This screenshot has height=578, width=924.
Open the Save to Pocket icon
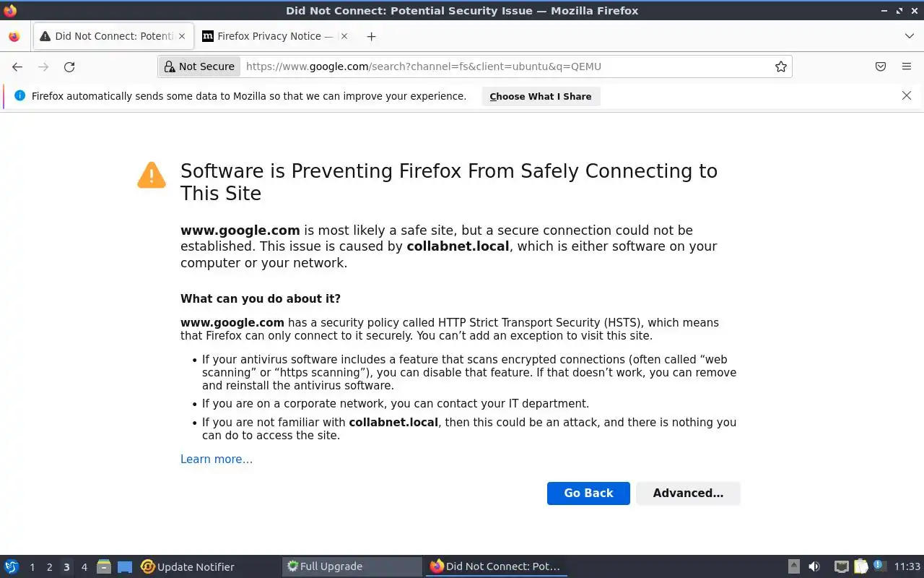[881, 66]
